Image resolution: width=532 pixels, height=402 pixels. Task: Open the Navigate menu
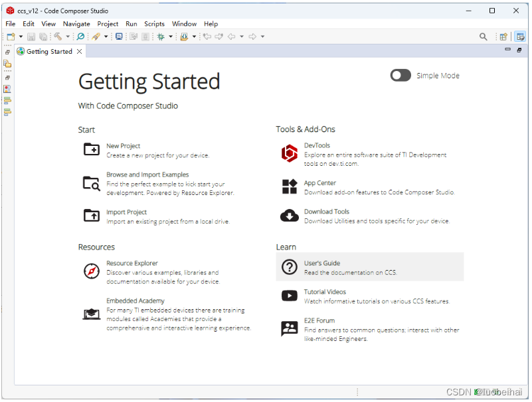tap(76, 24)
